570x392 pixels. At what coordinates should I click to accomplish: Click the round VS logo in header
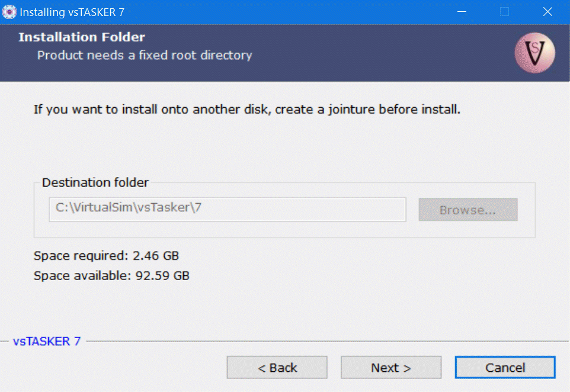click(534, 53)
